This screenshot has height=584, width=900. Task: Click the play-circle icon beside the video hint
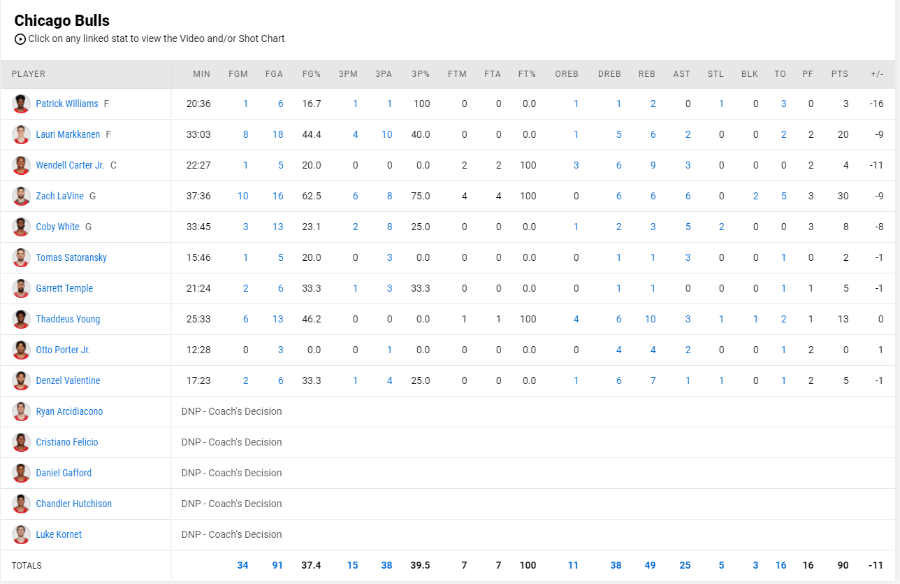(x=20, y=39)
